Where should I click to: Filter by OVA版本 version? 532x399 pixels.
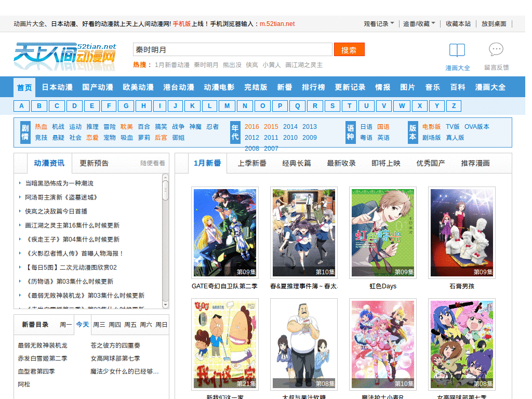point(477,127)
